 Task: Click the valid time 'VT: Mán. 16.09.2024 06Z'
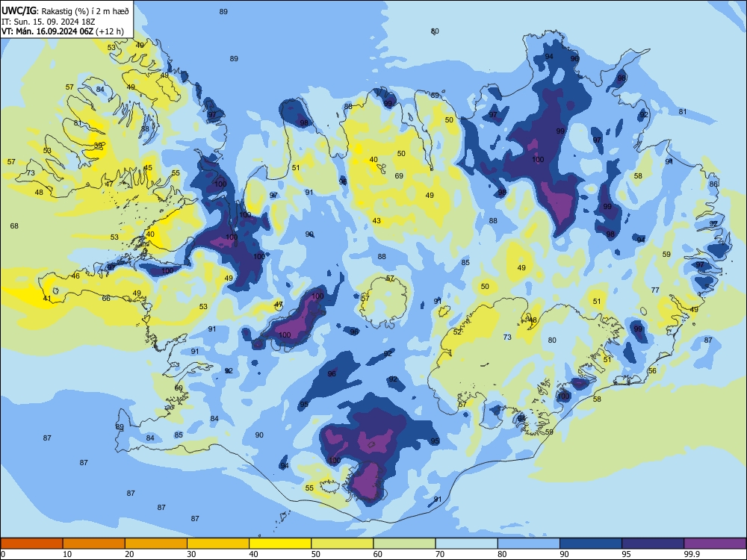click(47, 31)
